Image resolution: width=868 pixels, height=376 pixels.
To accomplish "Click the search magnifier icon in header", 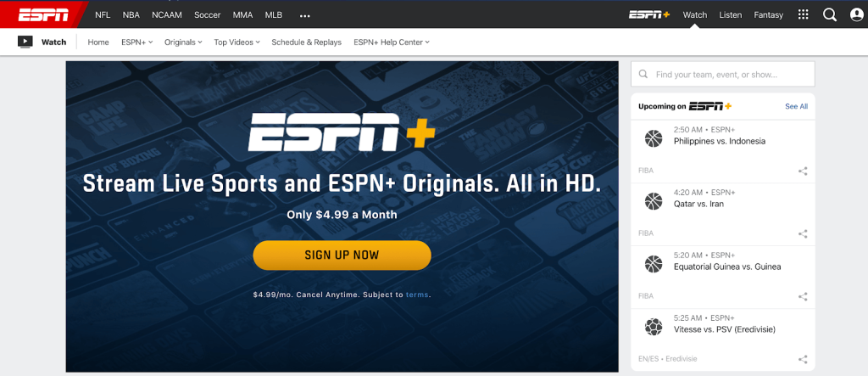I will [x=830, y=14].
